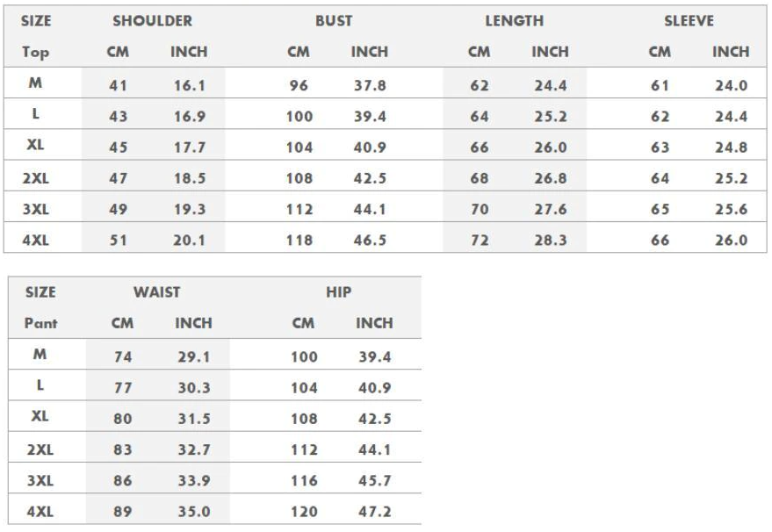Viewport: 772px width, 532px height.
Task: Click the HIP column header
Action: 338,292
